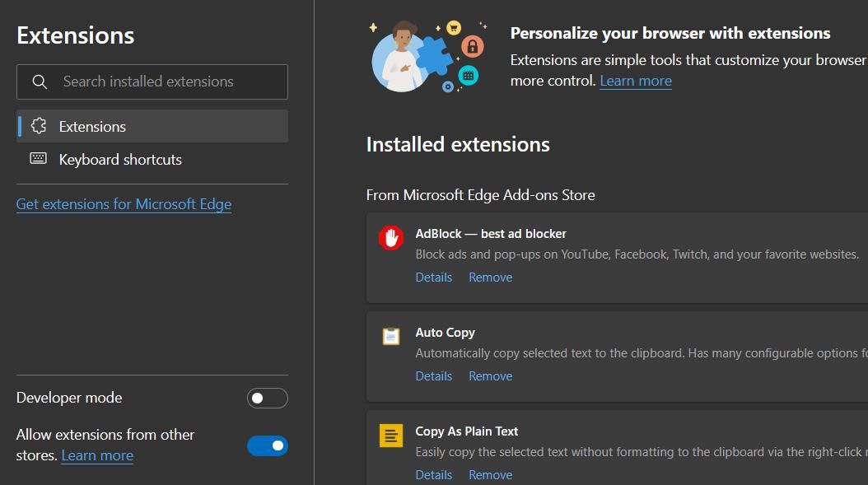
Task: Click 'Personalize your browser with extensions' heading
Action: click(x=670, y=33)
